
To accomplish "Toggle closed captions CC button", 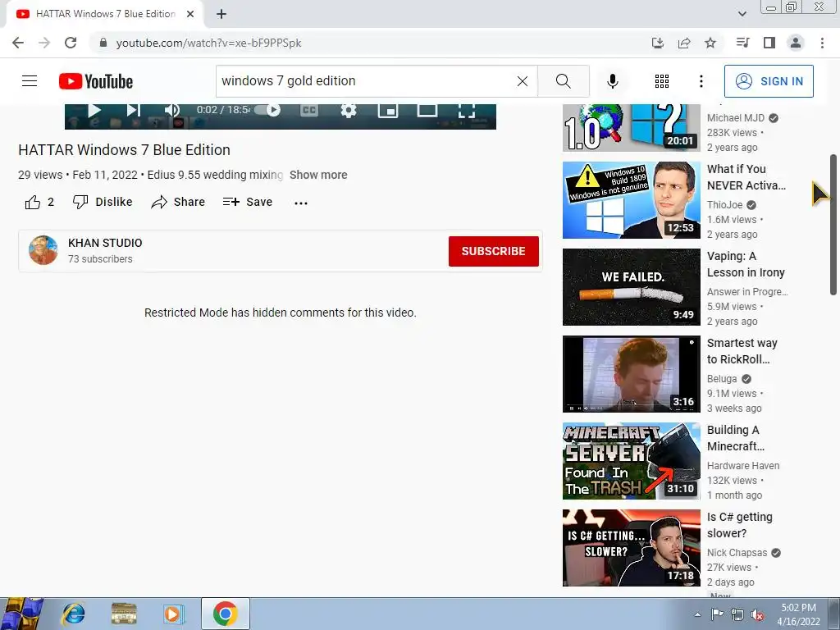I will point(308,111).
